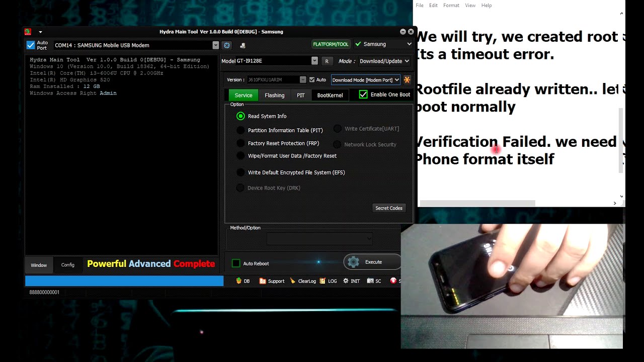Select Partition Information Table (PIT) option
Viewport: 644px width, 362px height.
240,130
